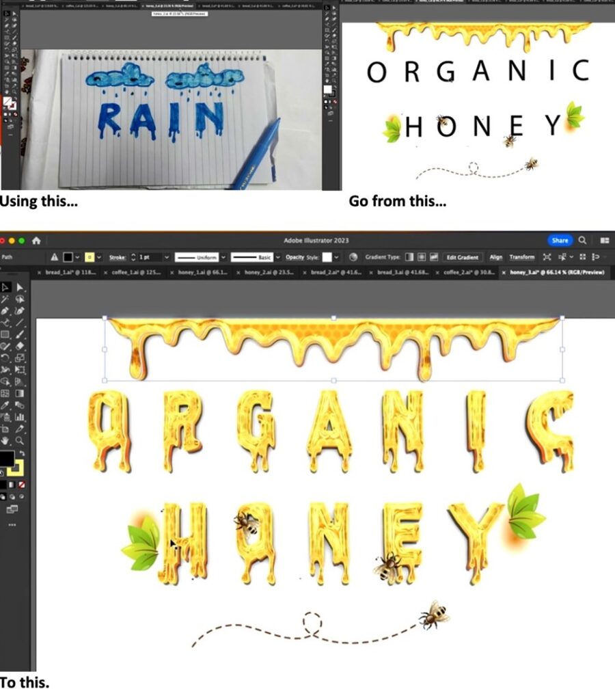Select the Zoom magnifier tool
This screenshot has width=615, height=700.
pyautogui.click(x=20, y=441)
